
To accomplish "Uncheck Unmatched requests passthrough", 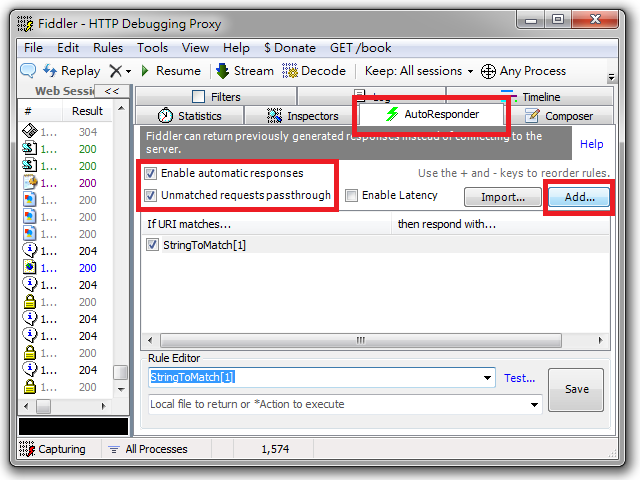I will 151,196.
